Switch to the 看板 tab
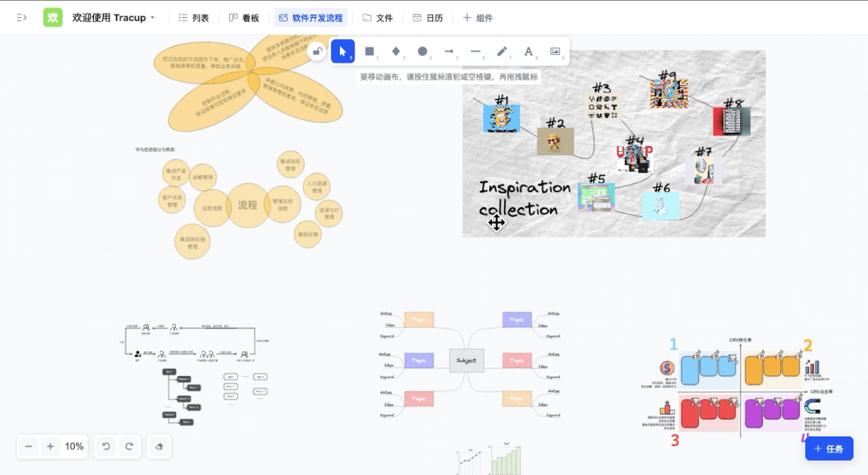This screenshot has width=868, height=475. [x=244, y=18]
